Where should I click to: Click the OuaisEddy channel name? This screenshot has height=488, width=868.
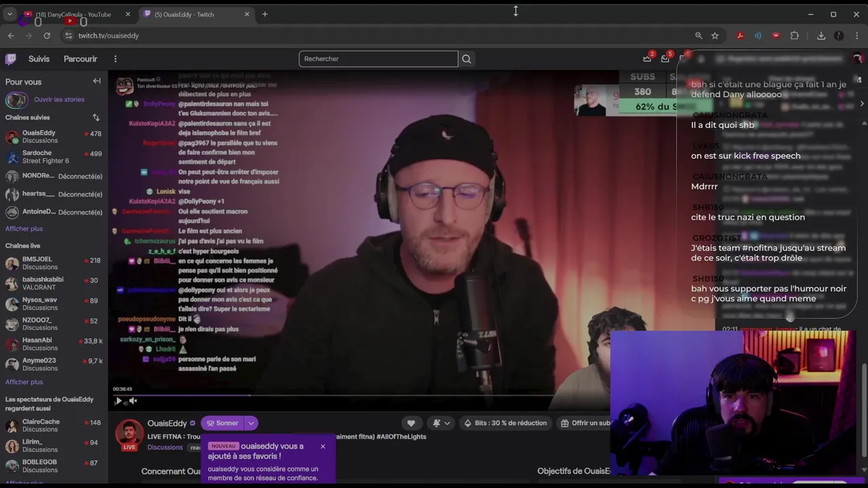tap(167, 423)
